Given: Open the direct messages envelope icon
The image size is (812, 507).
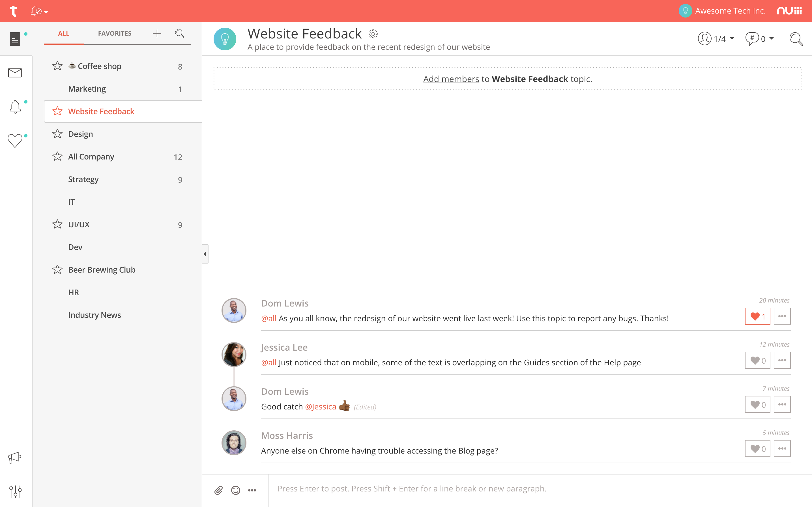Looking at the screenshot, I should pyautogui.click(x=15, y=73).
